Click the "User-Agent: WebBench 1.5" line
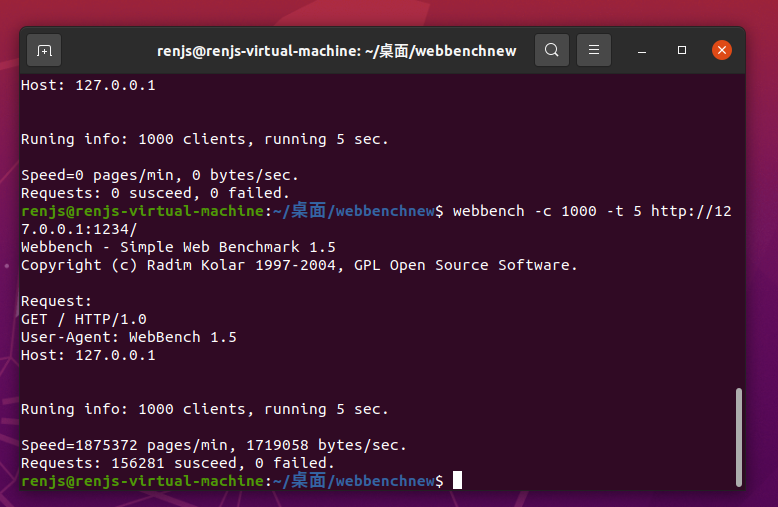The image size is (778, 507). coord(129,337)
